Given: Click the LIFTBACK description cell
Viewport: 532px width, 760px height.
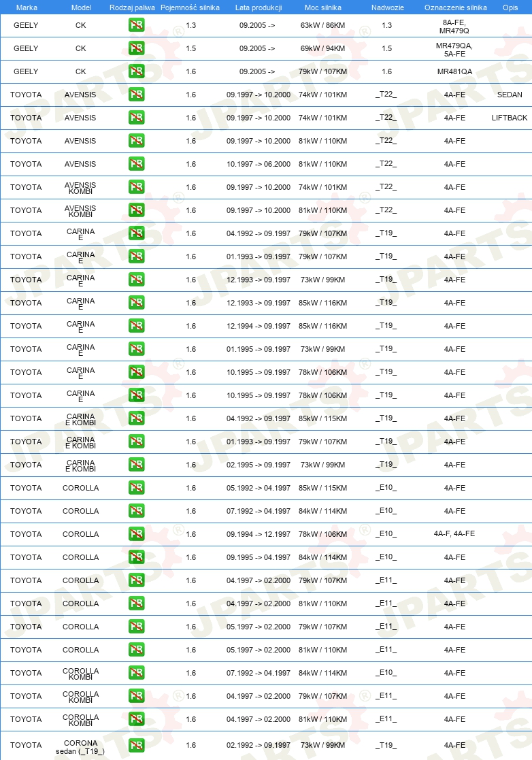Looking at the screenshot, I should coord(510,118).
